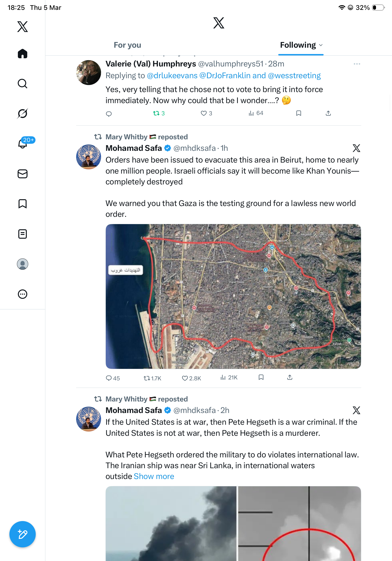The width and height of the screenshot is (392, 561).
Task: Open Lists icon in sidebar
Action: coord(23,234)
